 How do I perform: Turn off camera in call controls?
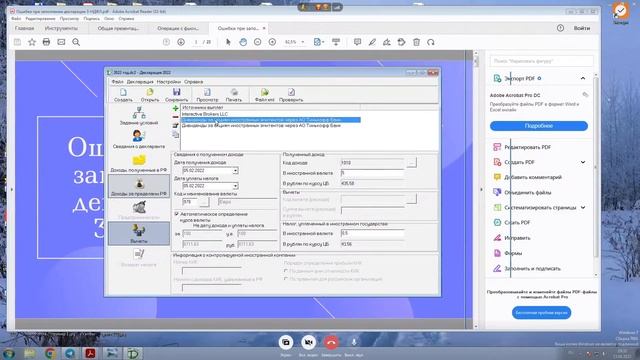click(x=309, y=342)
